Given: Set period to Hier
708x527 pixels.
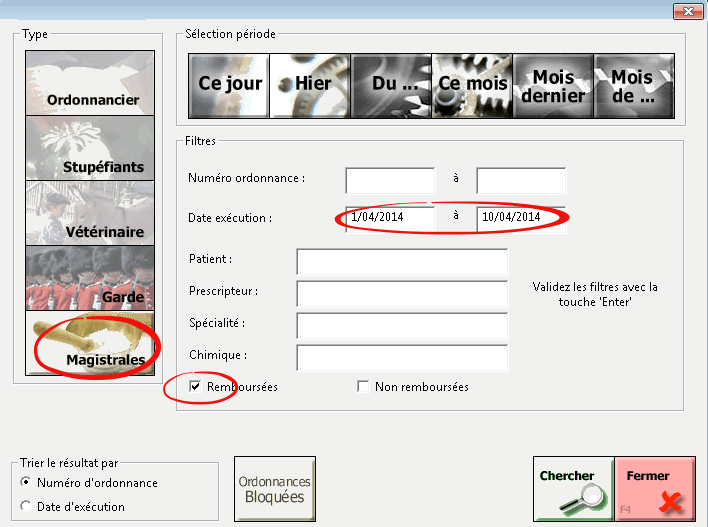Looking at the screenshot, I should pyautogui.click(x=310, y=86).
